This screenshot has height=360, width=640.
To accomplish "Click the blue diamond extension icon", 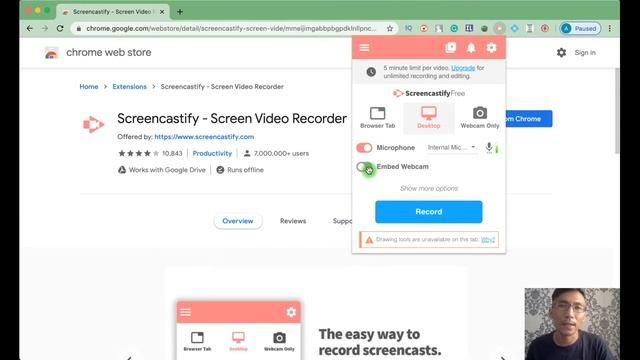I will click(x=514, y=29).
